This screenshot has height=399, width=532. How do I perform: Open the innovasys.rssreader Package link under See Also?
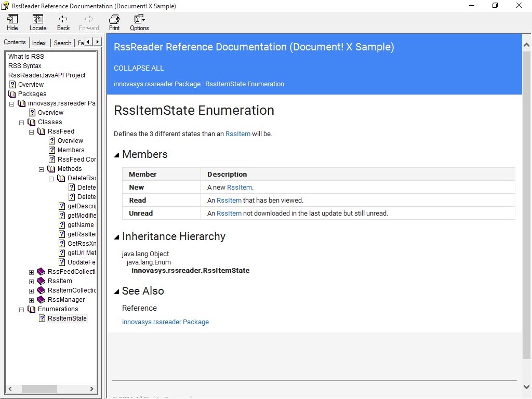pyautogui.click(x=165, y=322)
